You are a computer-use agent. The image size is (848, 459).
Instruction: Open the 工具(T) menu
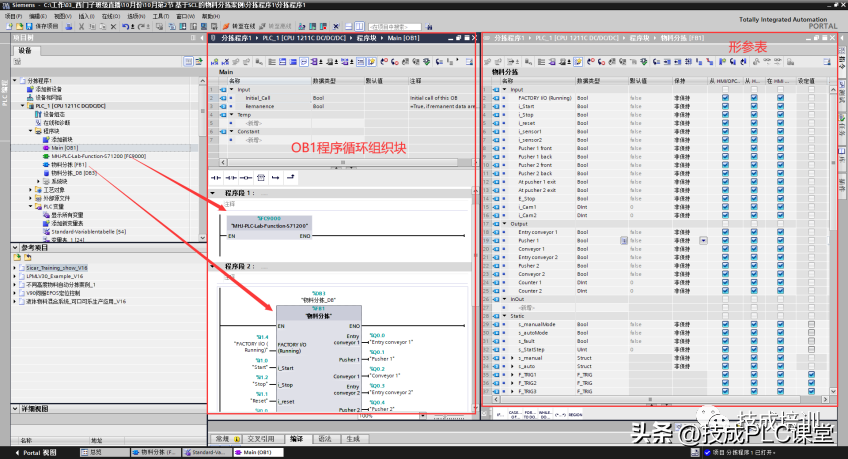click(x=161, y=16)
